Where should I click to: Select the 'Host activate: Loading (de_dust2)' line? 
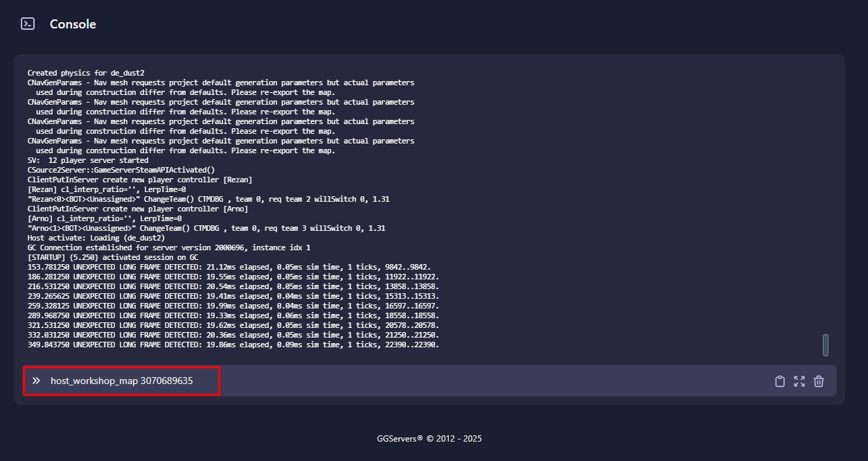point(96,238)
